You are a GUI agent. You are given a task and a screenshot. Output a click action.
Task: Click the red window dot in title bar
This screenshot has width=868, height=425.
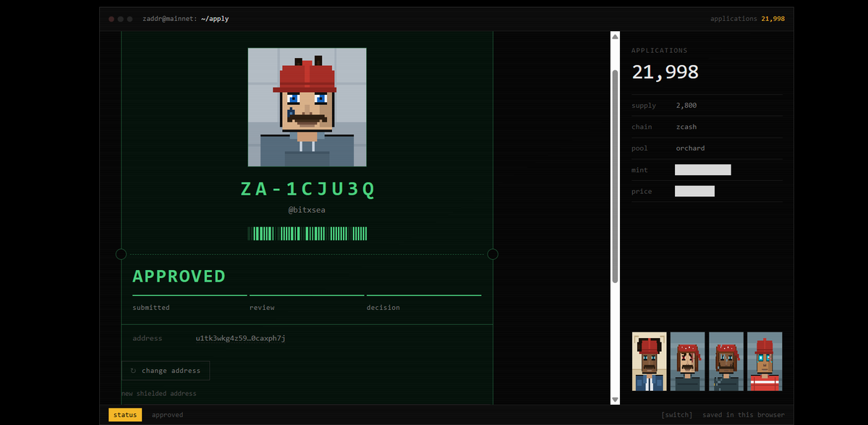coord(111,19)
